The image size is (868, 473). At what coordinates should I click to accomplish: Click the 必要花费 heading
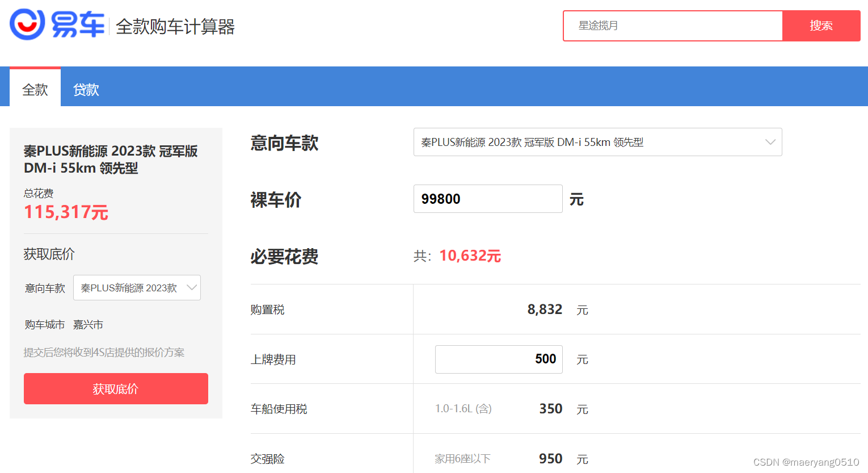(284, 257)
